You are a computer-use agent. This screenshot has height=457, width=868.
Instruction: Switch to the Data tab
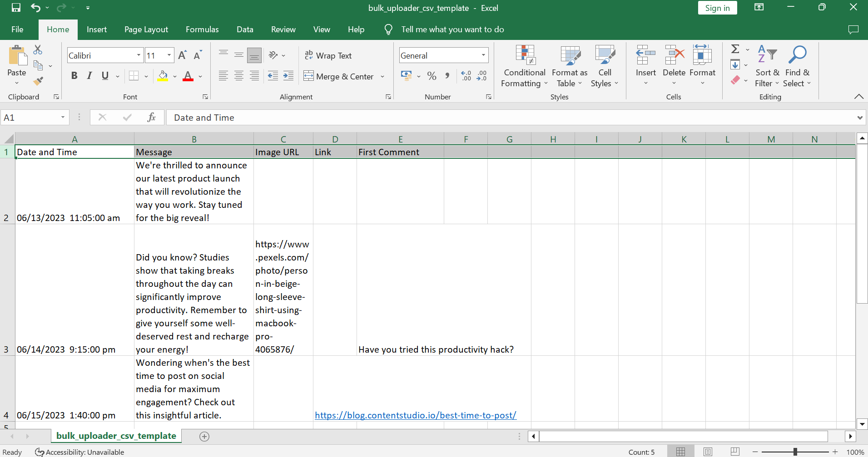245,29
